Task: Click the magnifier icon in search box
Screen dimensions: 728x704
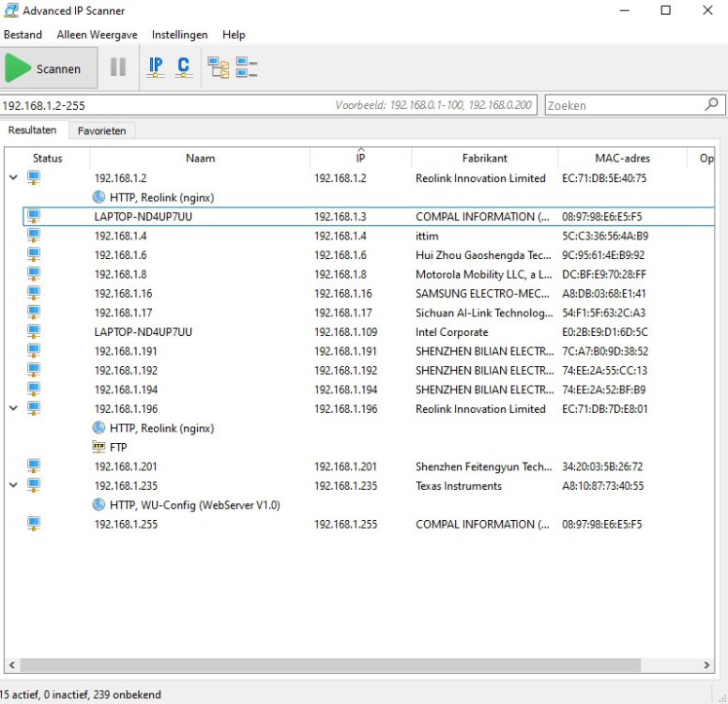Action: [x=712, y=104]
